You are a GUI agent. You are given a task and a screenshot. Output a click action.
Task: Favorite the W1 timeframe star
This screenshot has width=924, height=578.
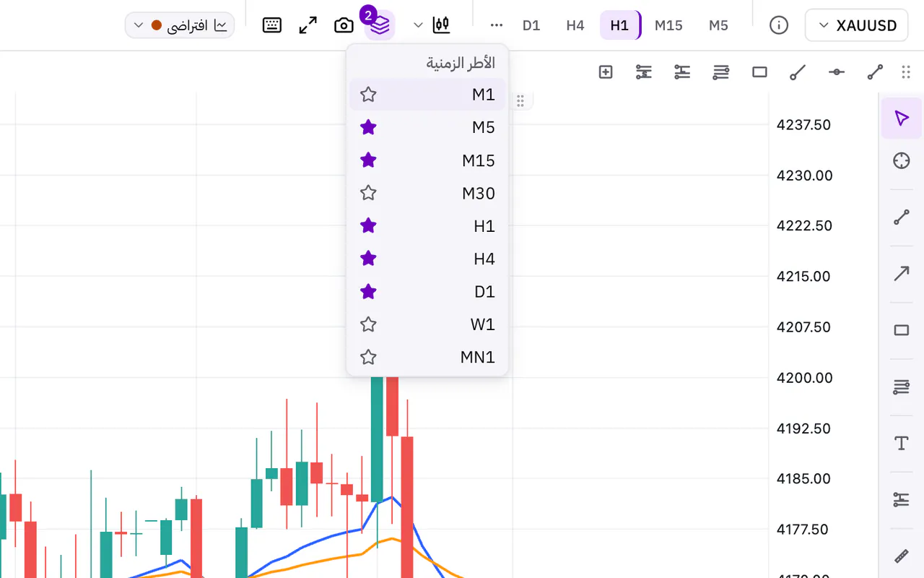coord(368,324)
